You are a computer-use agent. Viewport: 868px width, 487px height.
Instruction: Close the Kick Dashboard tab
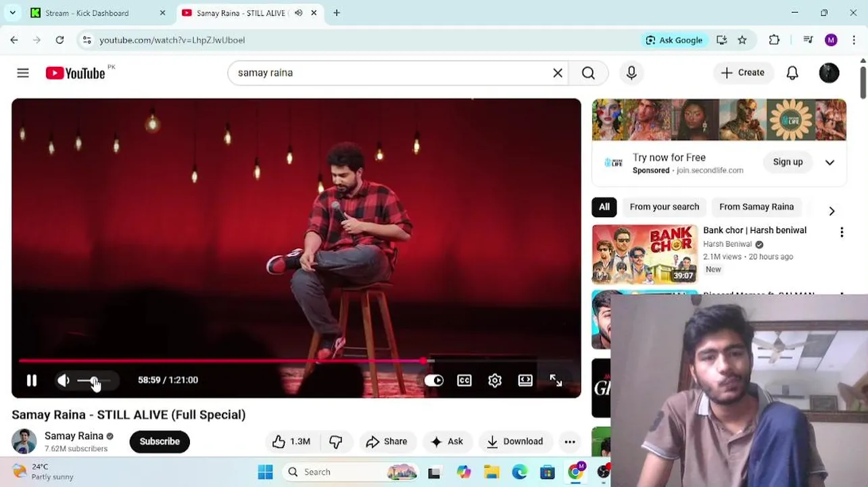tap(162, 13)
